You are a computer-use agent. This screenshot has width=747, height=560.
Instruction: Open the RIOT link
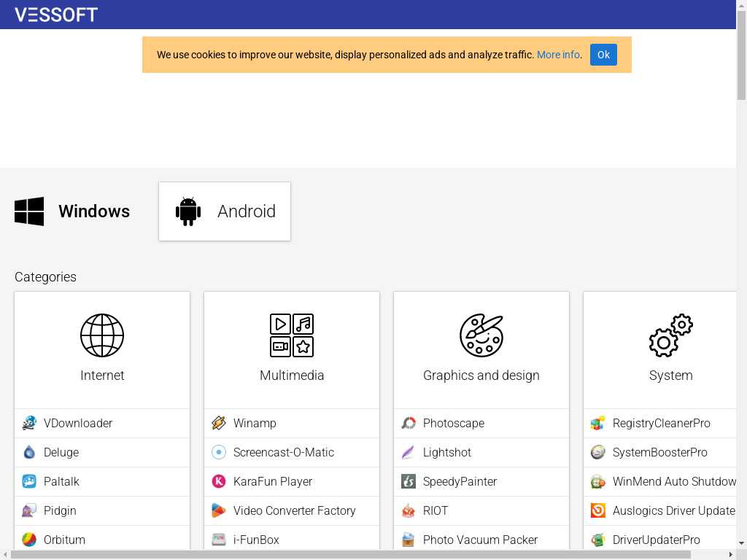pos(481,510)
